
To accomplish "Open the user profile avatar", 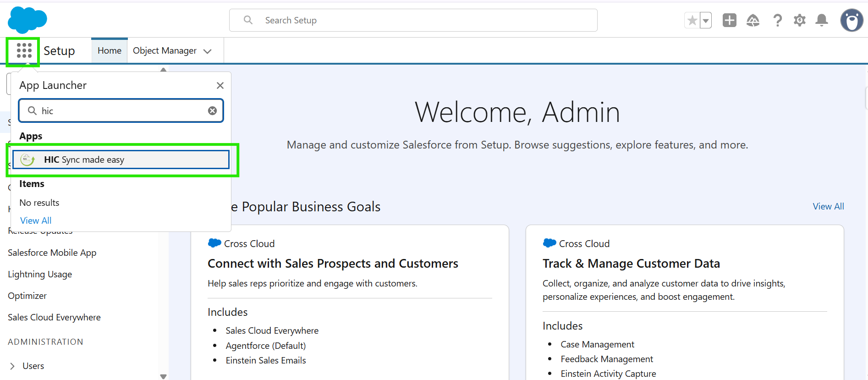I will pyautogui.click(x=852, y=20).
